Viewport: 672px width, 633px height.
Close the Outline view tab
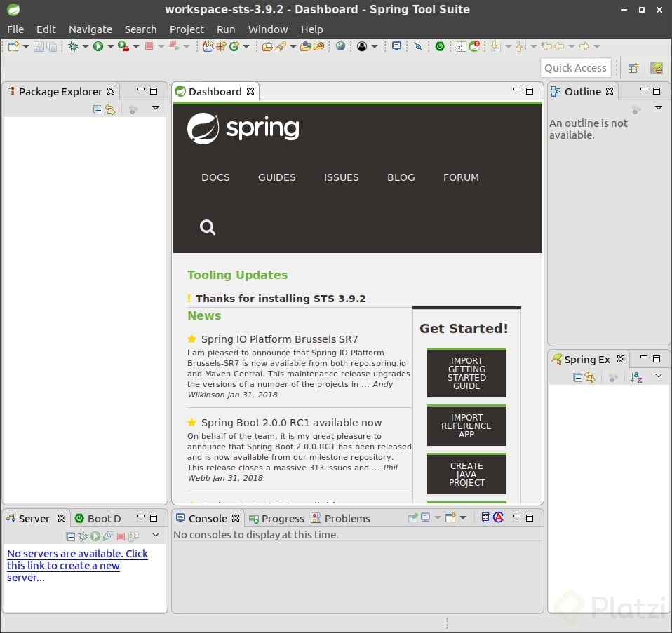(x=610, y=91)
